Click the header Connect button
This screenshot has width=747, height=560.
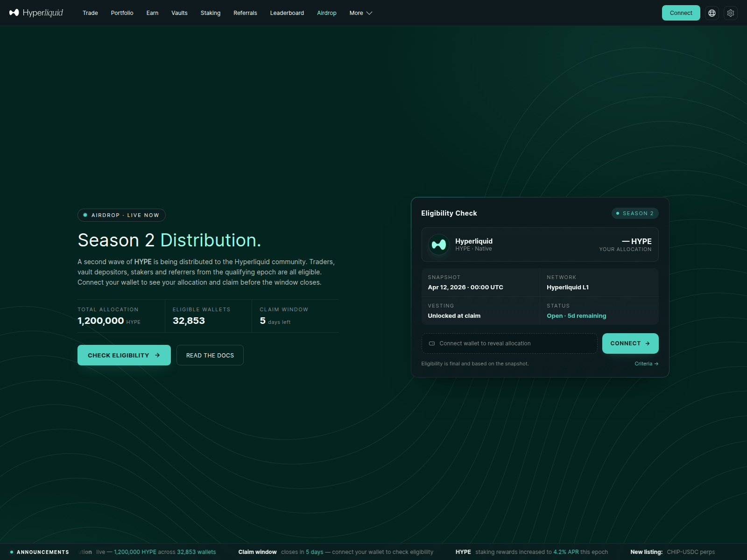coord(681,13)
